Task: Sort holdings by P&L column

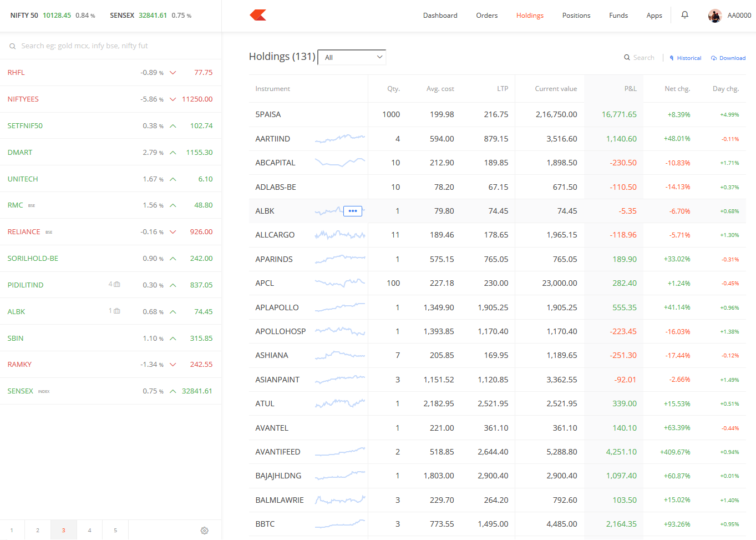Action: (x=630, y=89)
